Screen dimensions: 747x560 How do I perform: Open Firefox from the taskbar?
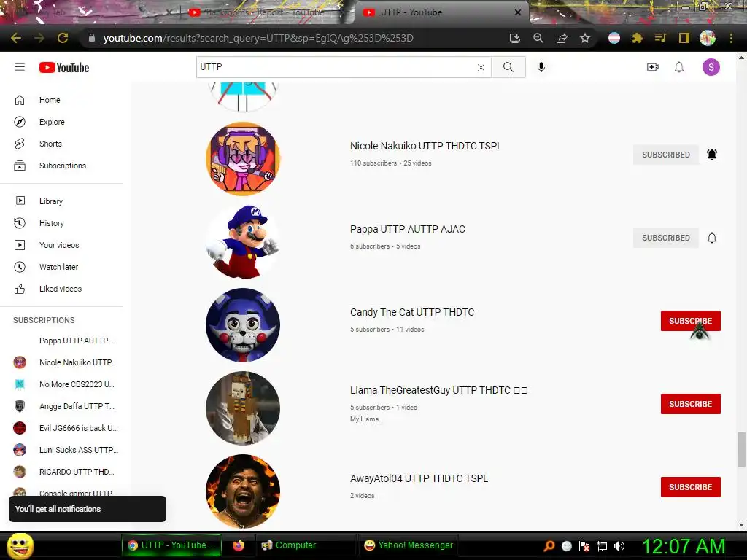(x=239, y=545)
